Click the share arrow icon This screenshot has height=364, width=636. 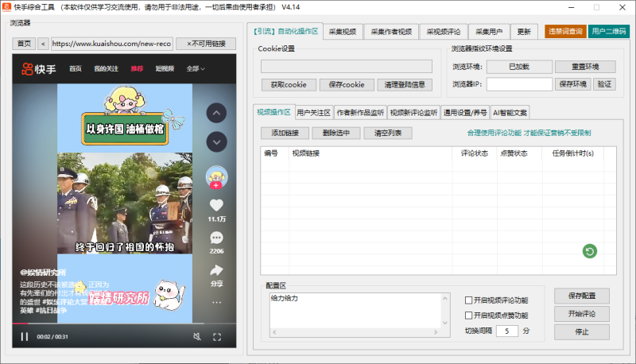(216, 270)
